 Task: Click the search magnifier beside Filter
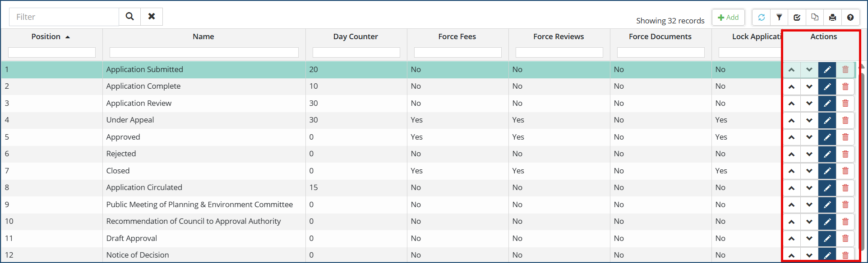[130, 17]
